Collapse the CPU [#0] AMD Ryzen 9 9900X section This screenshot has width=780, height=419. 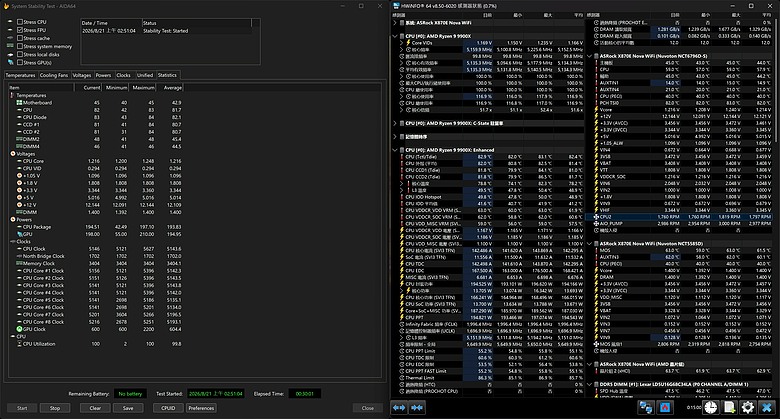click(x=395, y=36)
